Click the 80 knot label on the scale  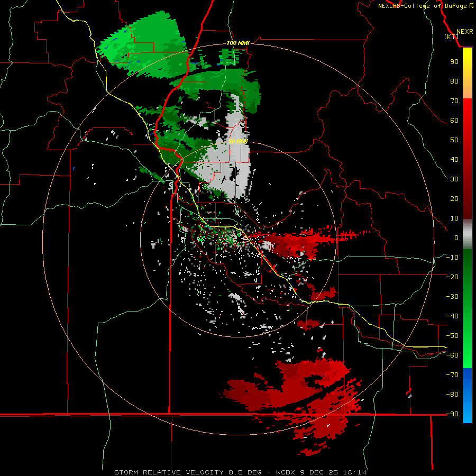454,81
